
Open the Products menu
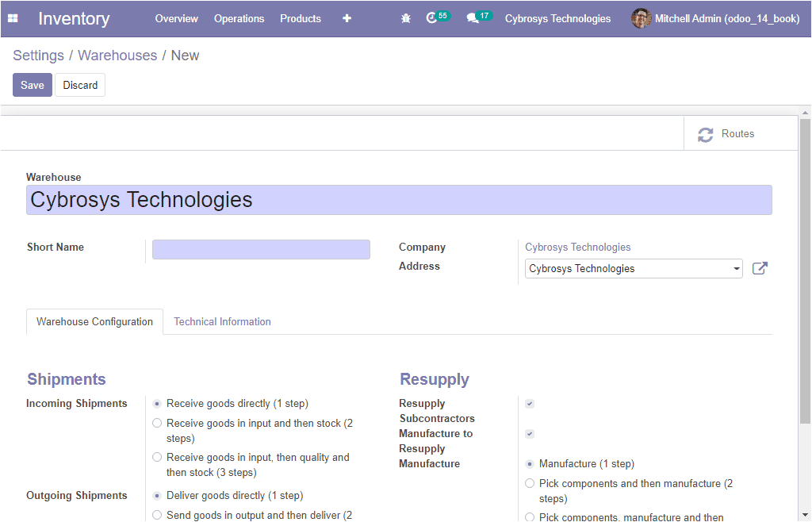[x=301, y=19]
